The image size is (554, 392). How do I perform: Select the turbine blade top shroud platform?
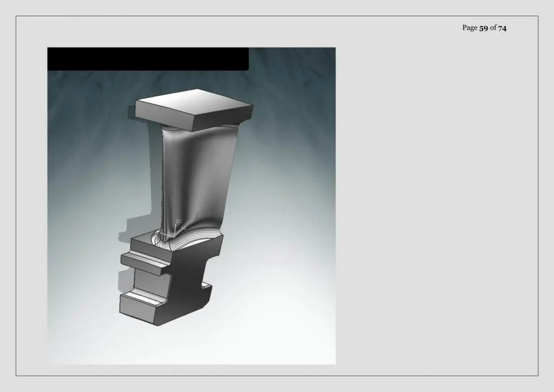click(x=194, y=109)
